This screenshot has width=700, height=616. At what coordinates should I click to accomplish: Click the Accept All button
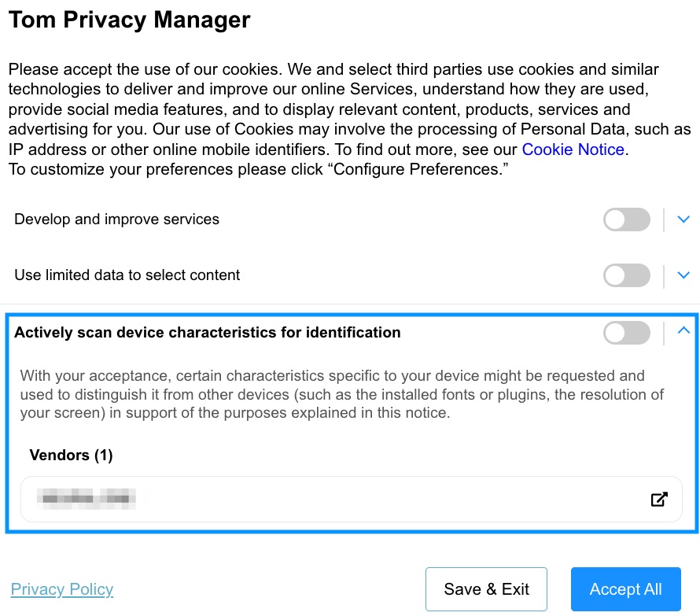click(x=626, y=589)
